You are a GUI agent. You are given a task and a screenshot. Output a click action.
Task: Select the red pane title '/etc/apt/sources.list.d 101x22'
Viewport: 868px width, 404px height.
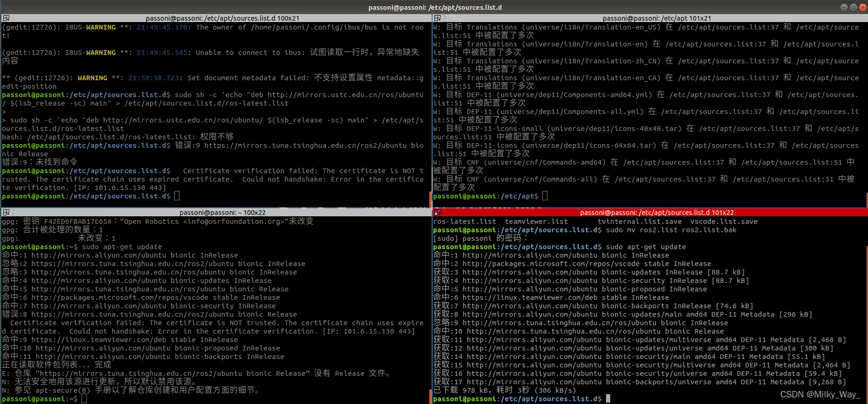point(657,213)
